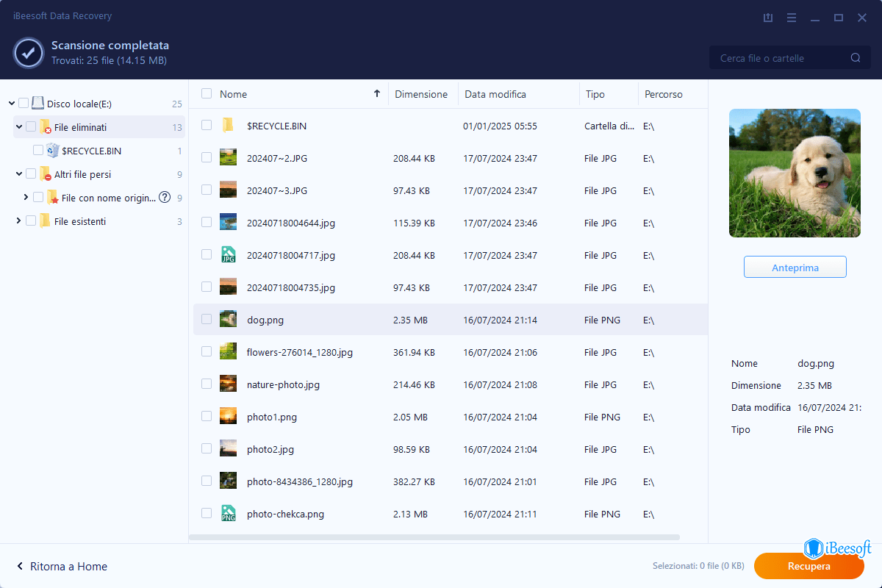
Task: Click the $RECYCLE.BIN folder icon in file list
Action: tap(228, 126)
